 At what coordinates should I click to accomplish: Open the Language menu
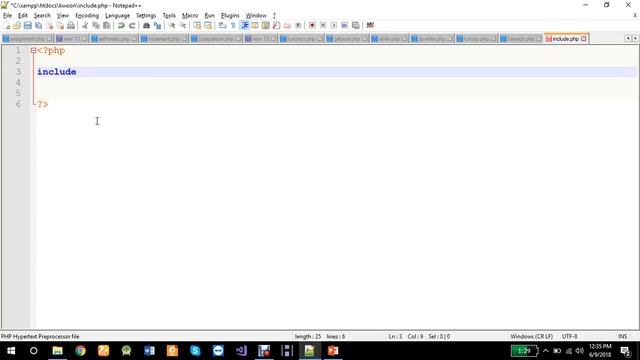118,16
